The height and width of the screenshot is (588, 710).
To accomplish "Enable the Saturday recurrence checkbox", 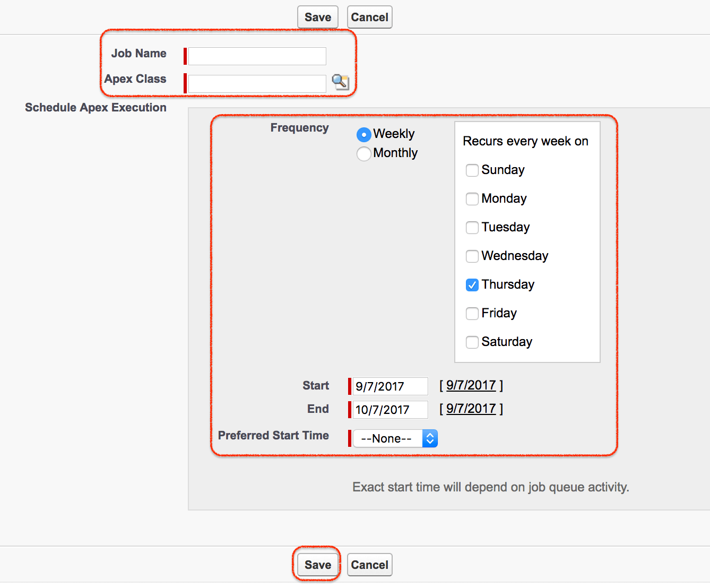I will (472, 342).
